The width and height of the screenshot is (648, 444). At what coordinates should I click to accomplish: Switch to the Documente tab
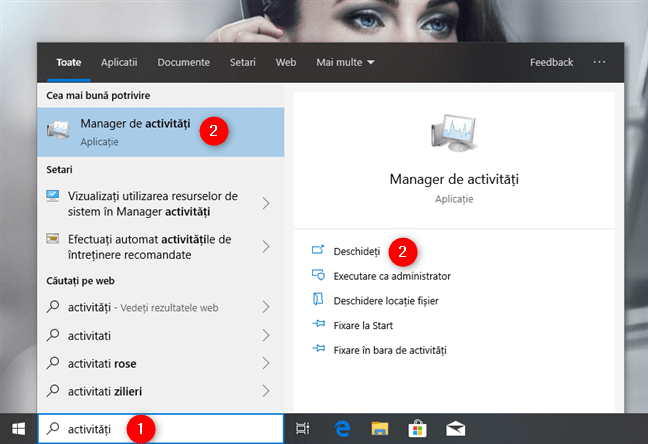pyautogui.click(x=184, y=62)
